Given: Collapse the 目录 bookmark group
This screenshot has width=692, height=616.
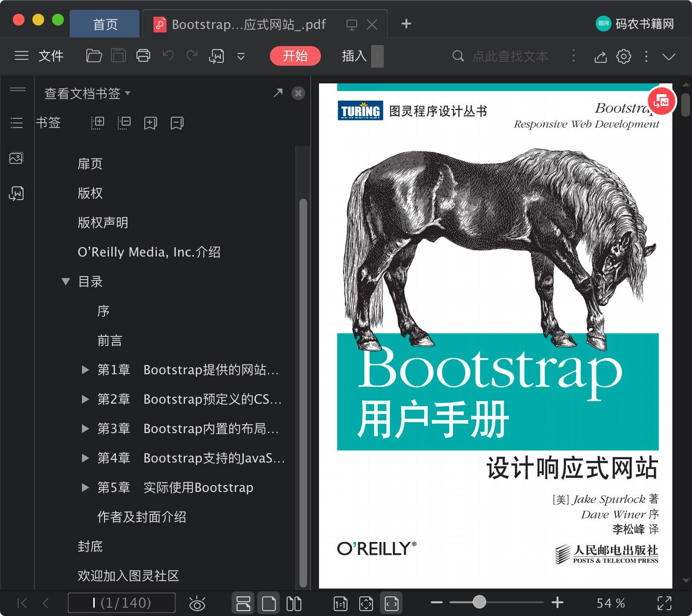Looking at the screenshot, I should coord(66,282).
